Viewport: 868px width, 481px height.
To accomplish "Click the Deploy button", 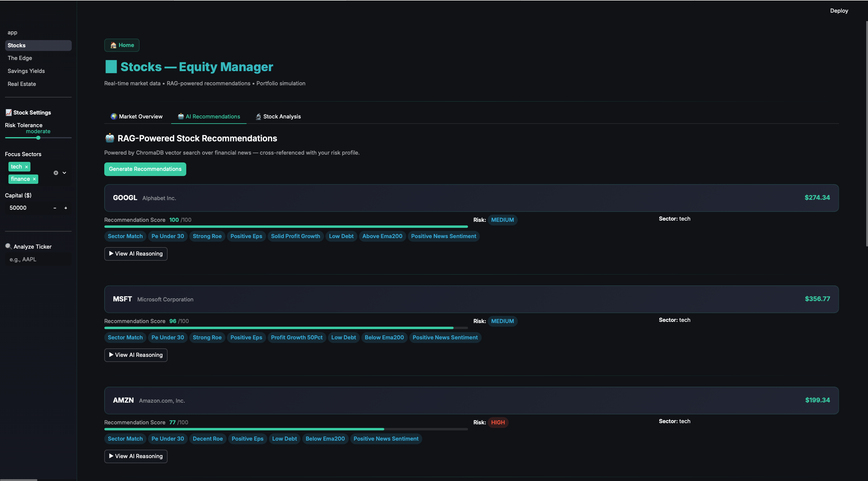I will 839,11.
